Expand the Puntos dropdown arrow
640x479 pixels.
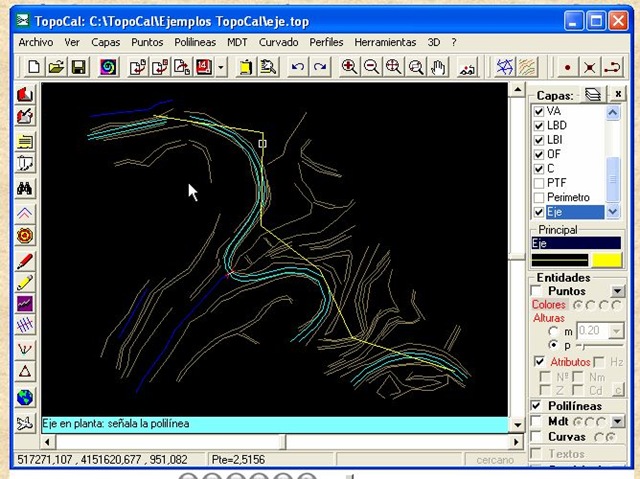click(618, 291)
